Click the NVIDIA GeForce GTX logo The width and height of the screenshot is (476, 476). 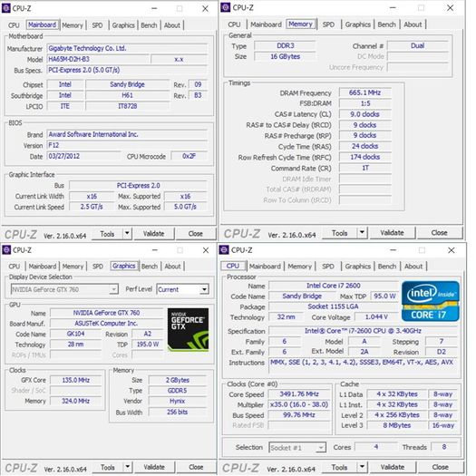[x=189, y=330]
